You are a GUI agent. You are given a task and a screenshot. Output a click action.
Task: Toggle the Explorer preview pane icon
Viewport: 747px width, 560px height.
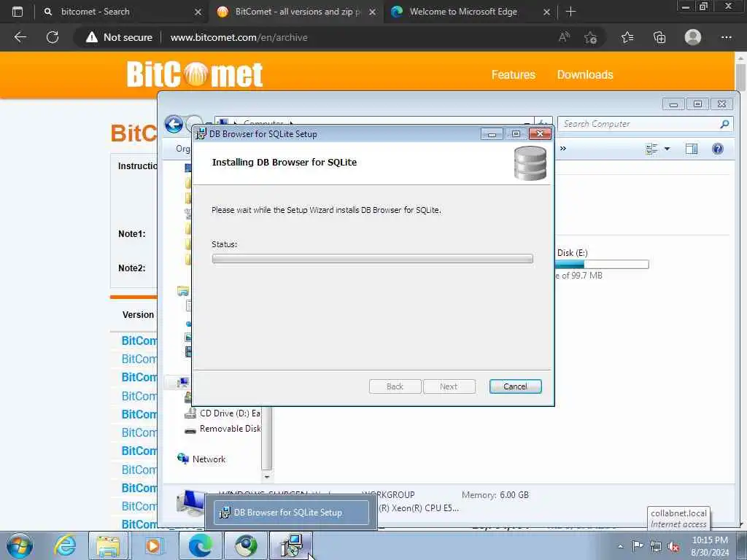tap(692, 149)
